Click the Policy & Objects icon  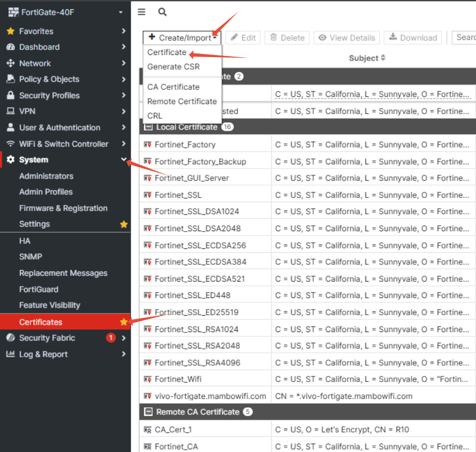point(11,79)
